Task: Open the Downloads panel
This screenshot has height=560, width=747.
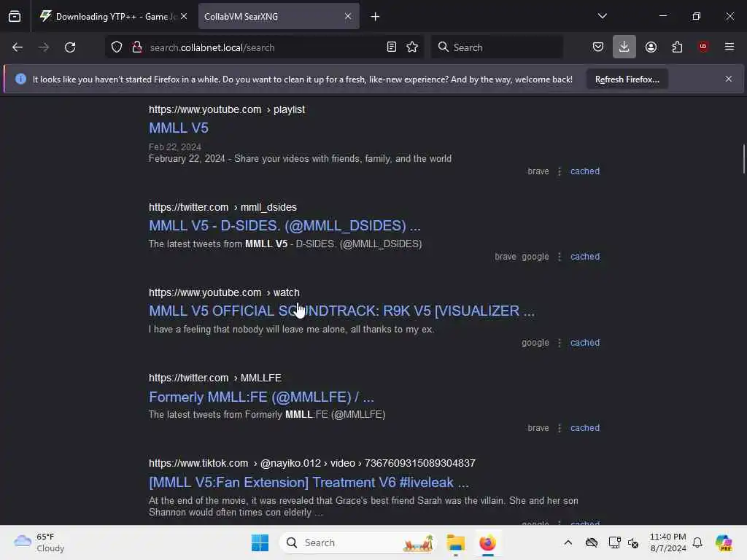Action: (624, 47)
